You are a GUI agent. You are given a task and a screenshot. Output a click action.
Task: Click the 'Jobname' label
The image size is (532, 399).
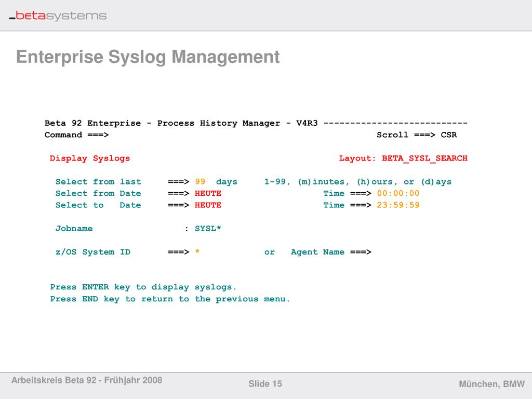74,229
